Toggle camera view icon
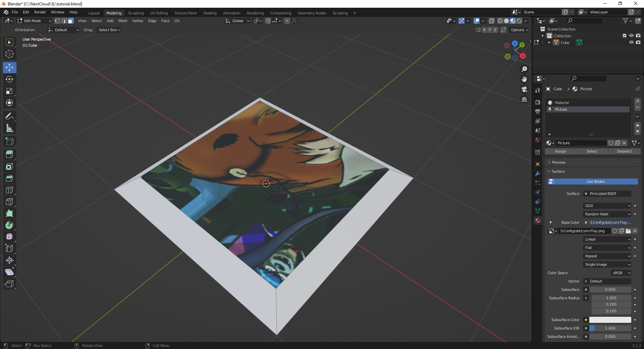The height and width of the screenshot is (349, 644). (524, 89)
